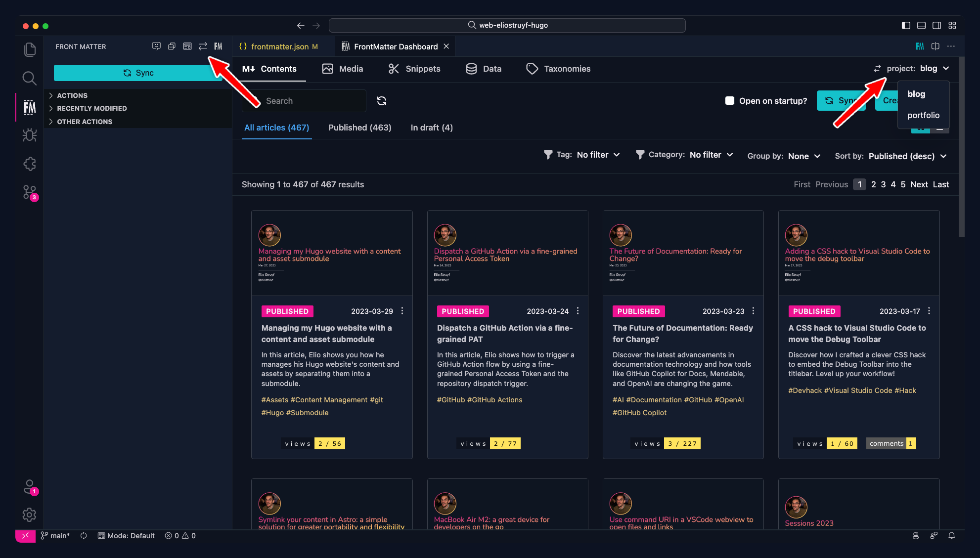Click the refresh icon beside the Search box
Image resolution: width=980 pixels, height=558 pixels.
click(382, 101)
